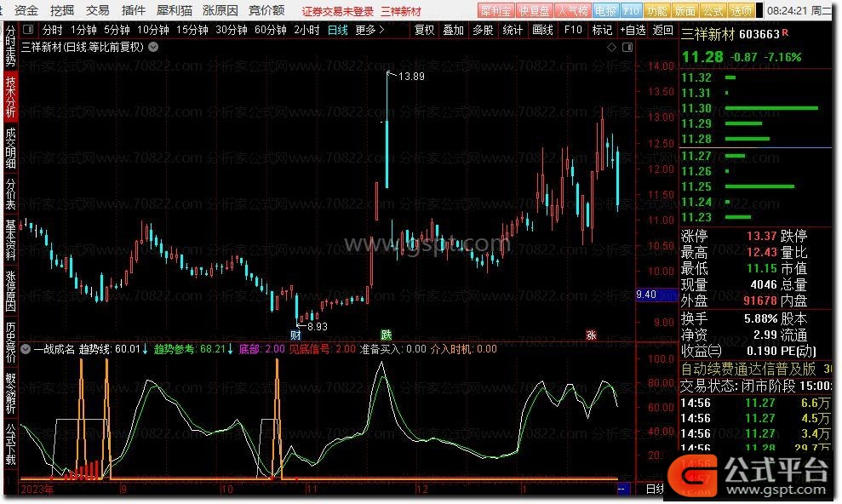
Task: Open the 竞价额 menu
Action: click(266, 10)
